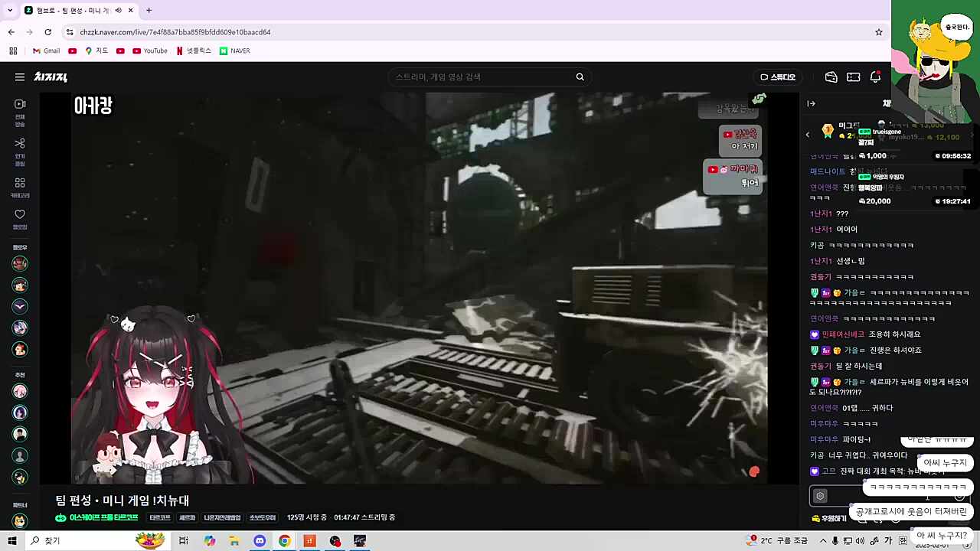Open the Windows Start menu
This screenshot has width=980, height=551.
[11, 541]
